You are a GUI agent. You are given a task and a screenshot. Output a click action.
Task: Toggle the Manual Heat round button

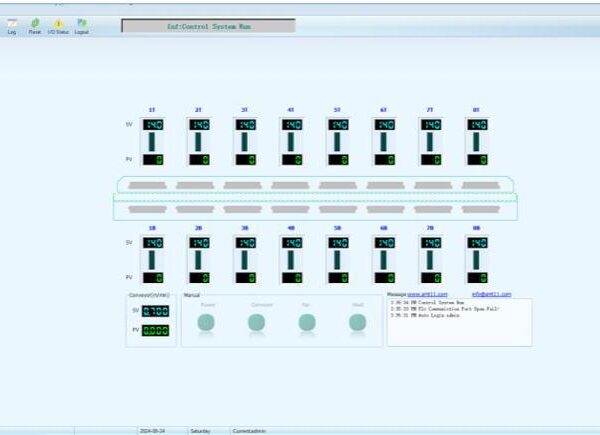(x=357, y=323)
